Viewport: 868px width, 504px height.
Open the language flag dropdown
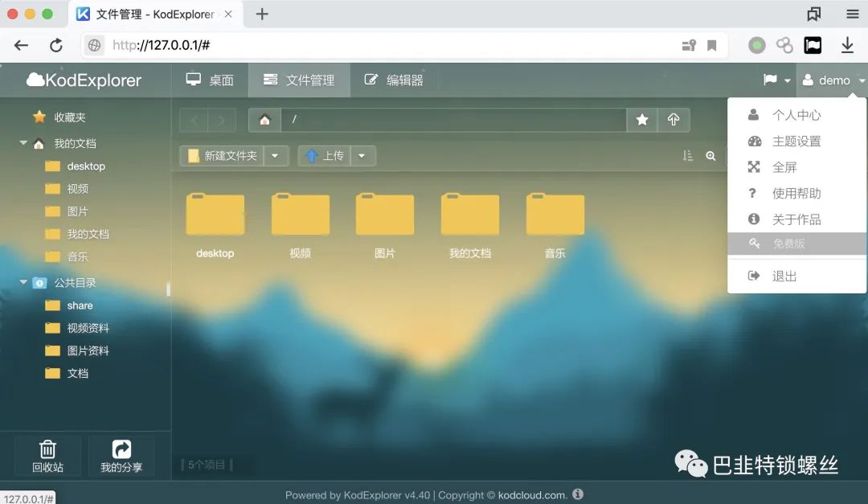point(776,80)
